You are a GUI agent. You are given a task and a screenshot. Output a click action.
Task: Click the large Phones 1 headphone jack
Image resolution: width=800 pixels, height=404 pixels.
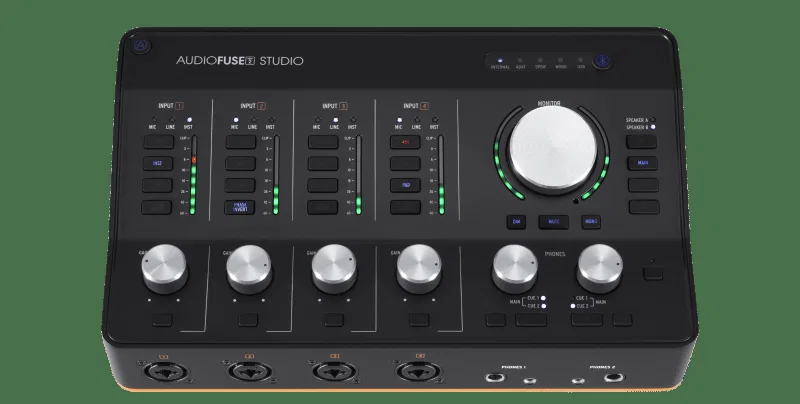point(495,378)
